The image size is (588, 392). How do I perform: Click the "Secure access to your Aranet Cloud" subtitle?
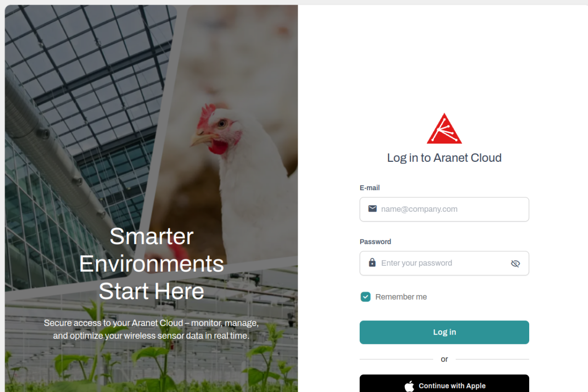tap(151, 330)
